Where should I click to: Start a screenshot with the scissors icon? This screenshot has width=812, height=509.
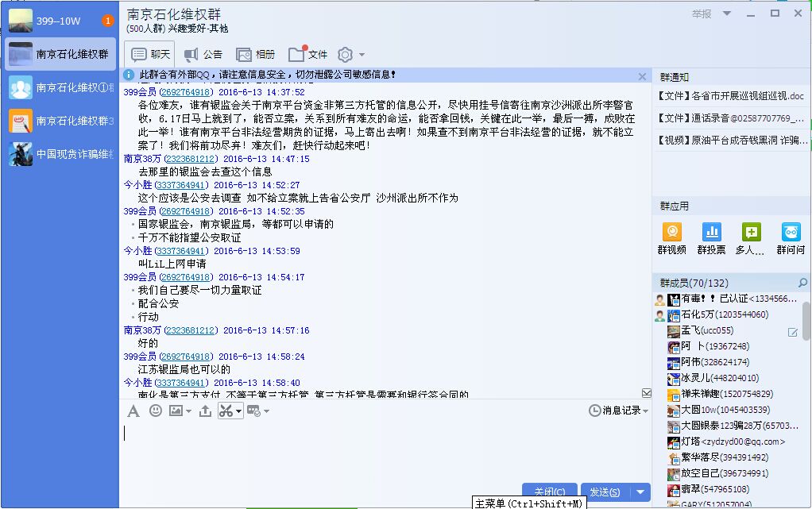[226, 411]
